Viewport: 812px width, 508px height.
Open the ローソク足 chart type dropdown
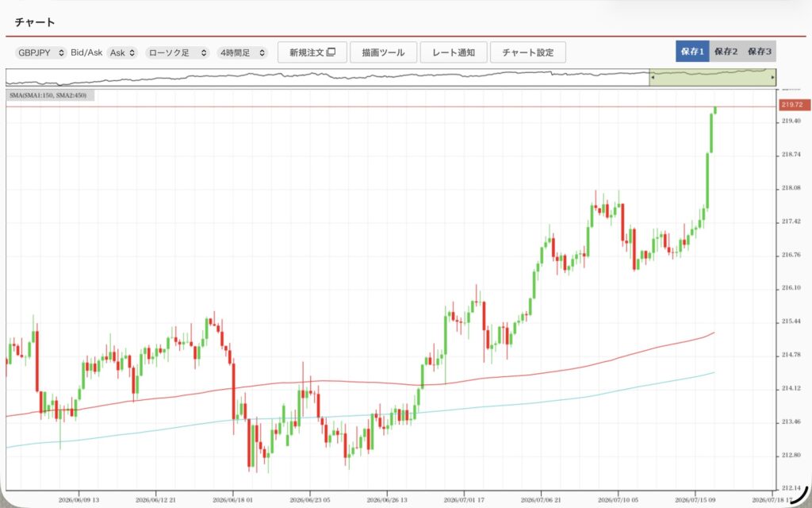pyautogui.click(x=178, y=52)
